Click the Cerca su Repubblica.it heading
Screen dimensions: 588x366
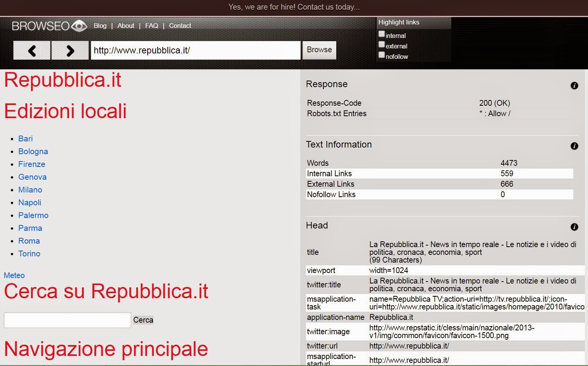click(x=106, y=291)
